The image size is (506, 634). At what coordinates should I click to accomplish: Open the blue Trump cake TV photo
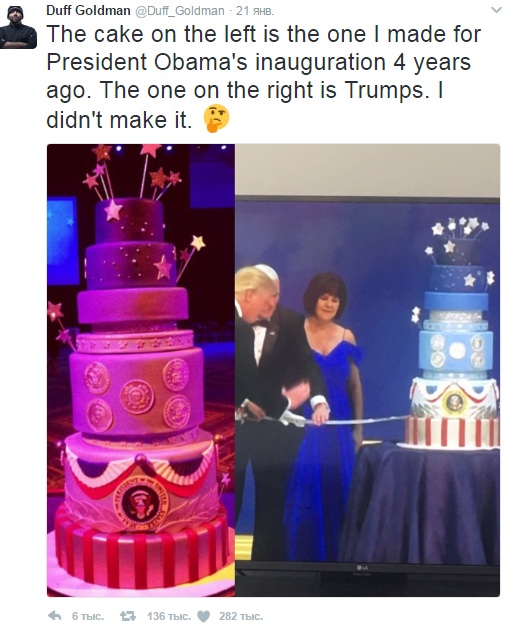(367, 370)
